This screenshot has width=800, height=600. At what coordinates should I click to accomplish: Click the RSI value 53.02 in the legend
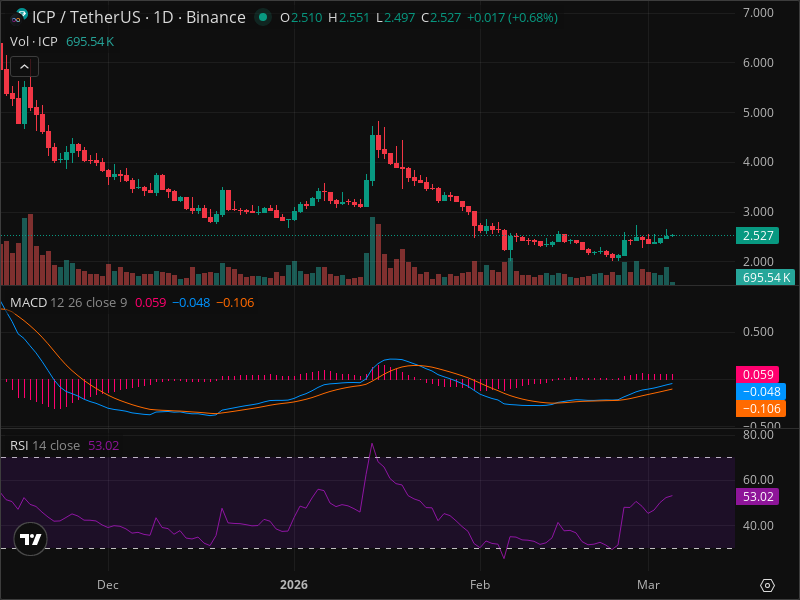(x=104, y=445)
